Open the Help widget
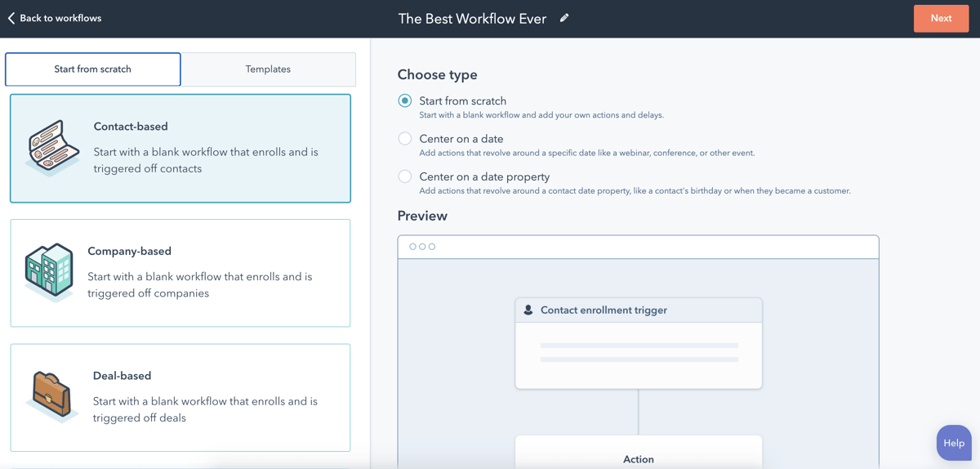This screenshot has height=469, width=980. pos(954,443)
